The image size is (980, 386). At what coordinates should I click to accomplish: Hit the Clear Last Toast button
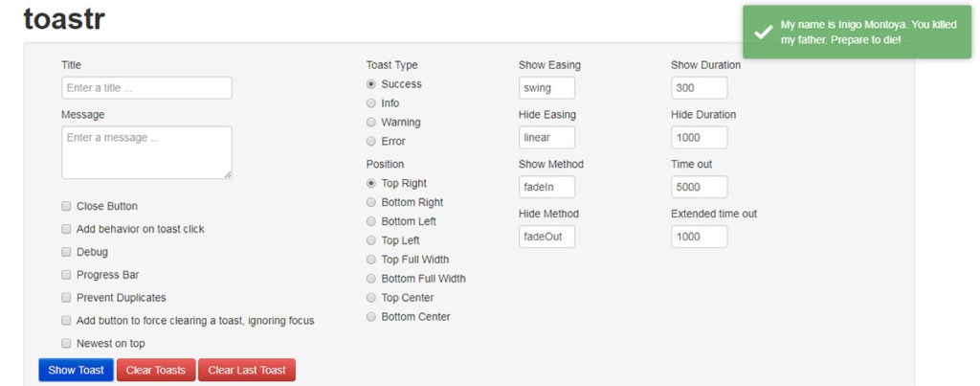[x=247, y=370]
